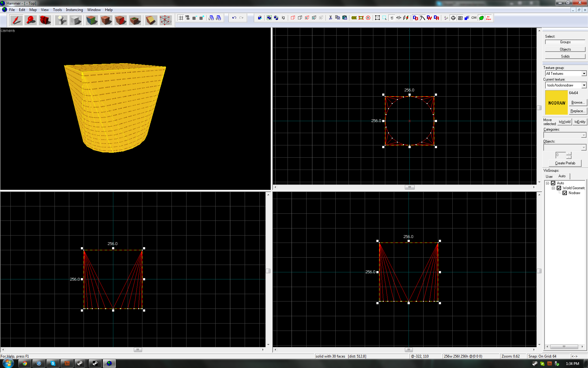Click the Create Prefab button

click(565, 163)
